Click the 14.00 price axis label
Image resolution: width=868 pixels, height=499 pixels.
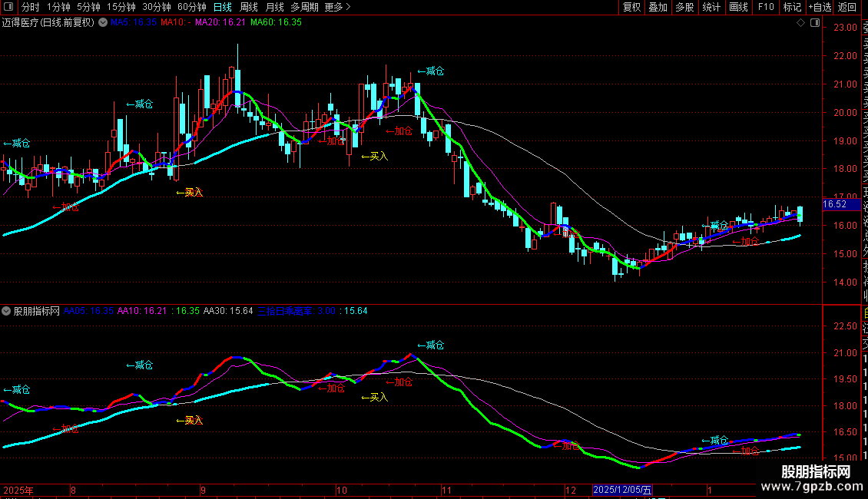pyautogui.click(x=845, y=283)
